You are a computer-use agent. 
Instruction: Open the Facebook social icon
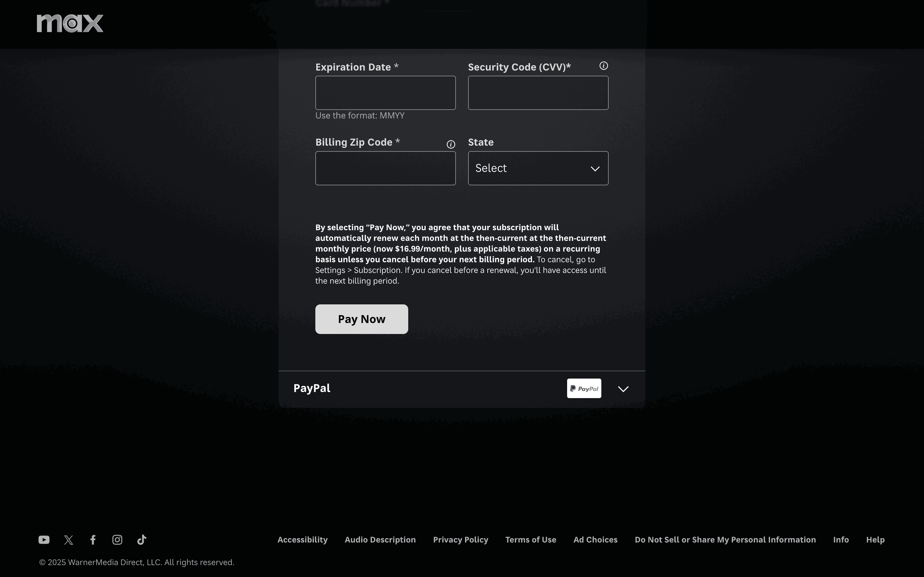coord(93,540)
